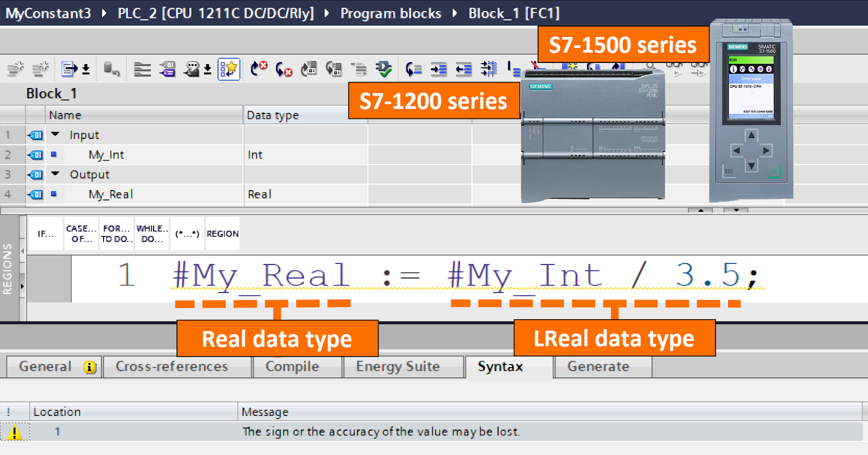This screenshot has width=868, height=455.
Task: Open the REGIONS side panel
Action: pyautogui.click(x=8, y=269)
